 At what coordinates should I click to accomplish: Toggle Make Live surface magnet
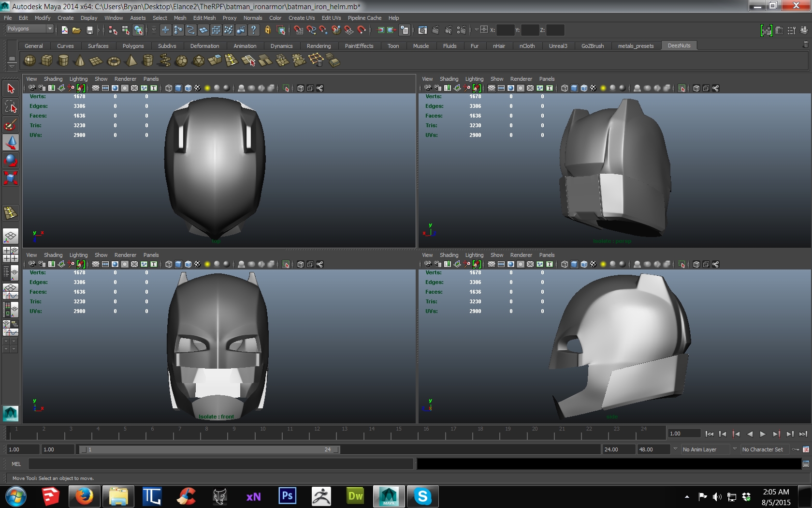pos(362,30)
